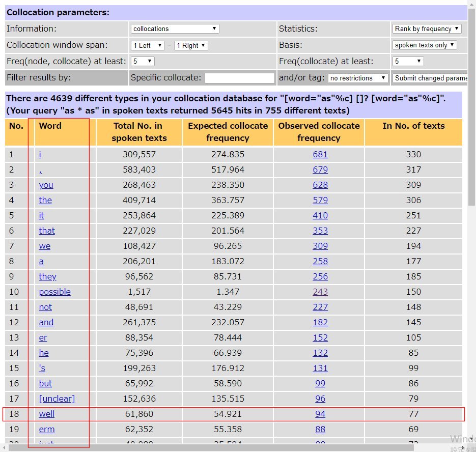
Task: Click the observed frequency 243 link
Action: coord(320,292)
